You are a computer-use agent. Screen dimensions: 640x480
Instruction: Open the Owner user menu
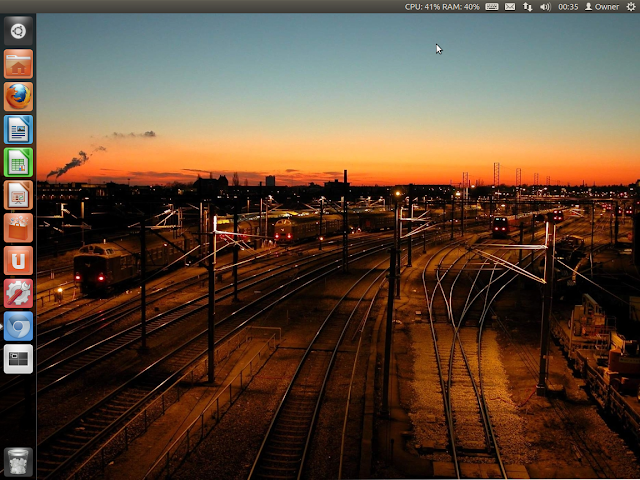click(x=602, y=7)
